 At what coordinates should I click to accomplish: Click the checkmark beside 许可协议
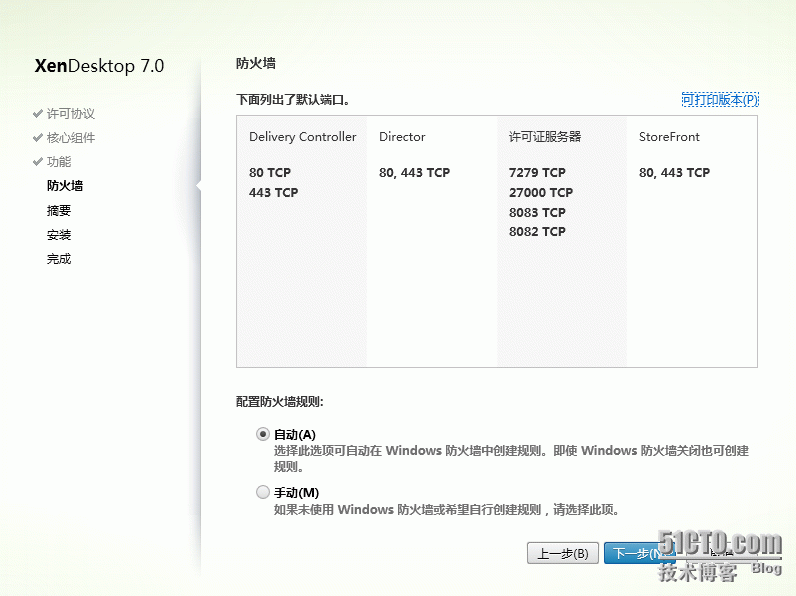pyautogui.click(x=38, y=113)
